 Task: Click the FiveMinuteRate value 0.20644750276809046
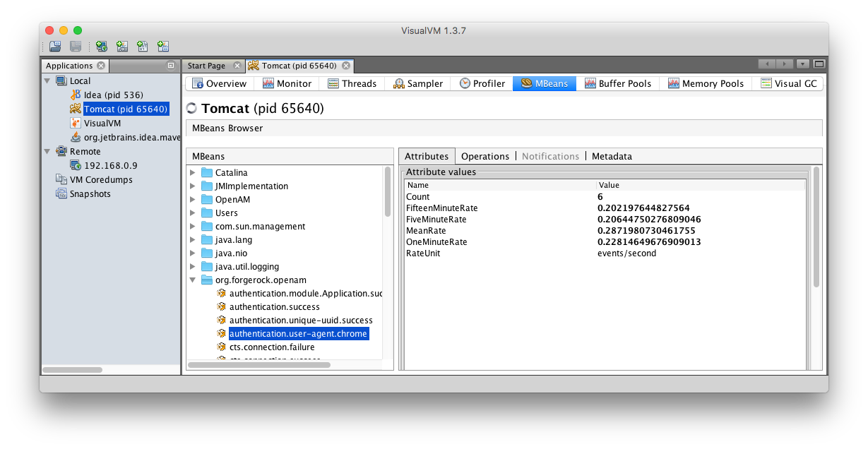click(649, 219)
